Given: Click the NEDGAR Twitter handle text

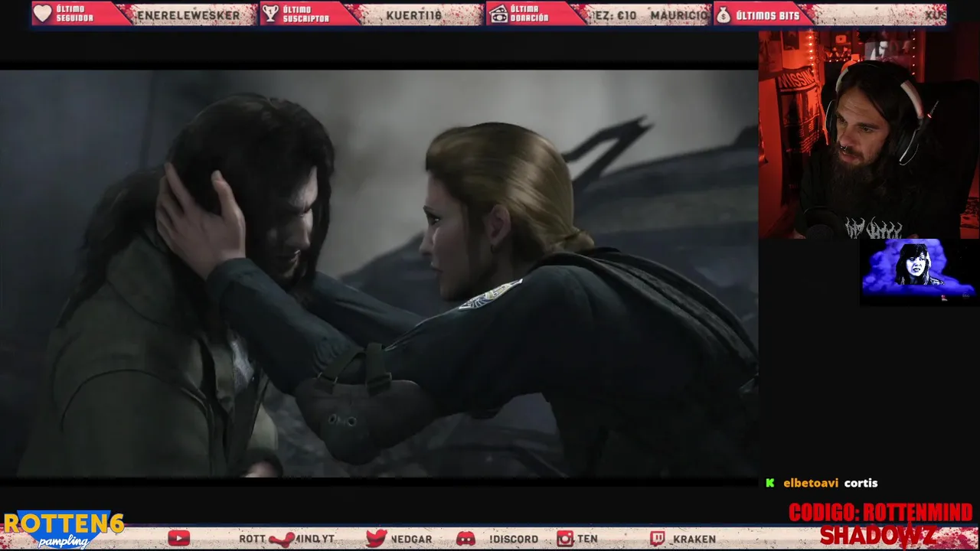Looking at the screenshot, I should pyautogui.click(x=412, y=539).
